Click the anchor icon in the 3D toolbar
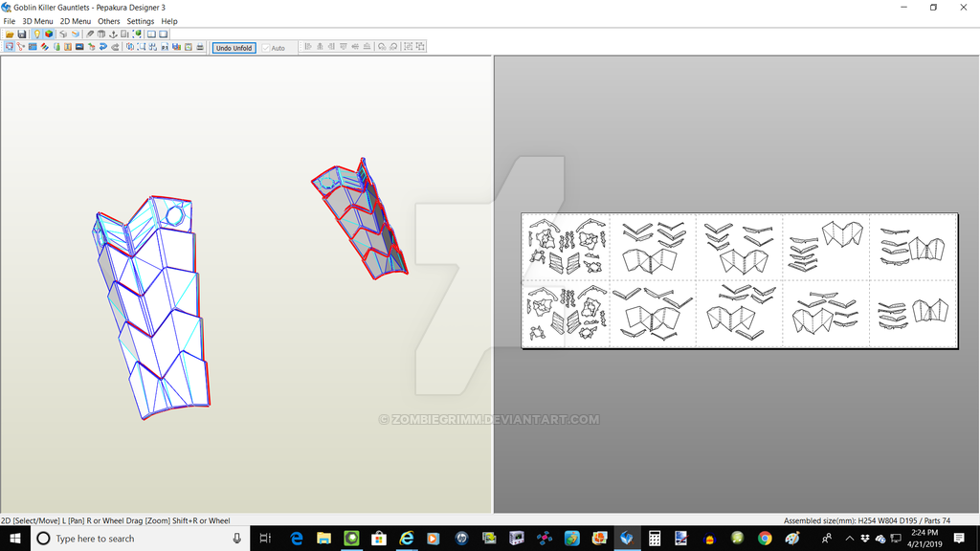Screen dimensions: 980x551 (113, 34)
